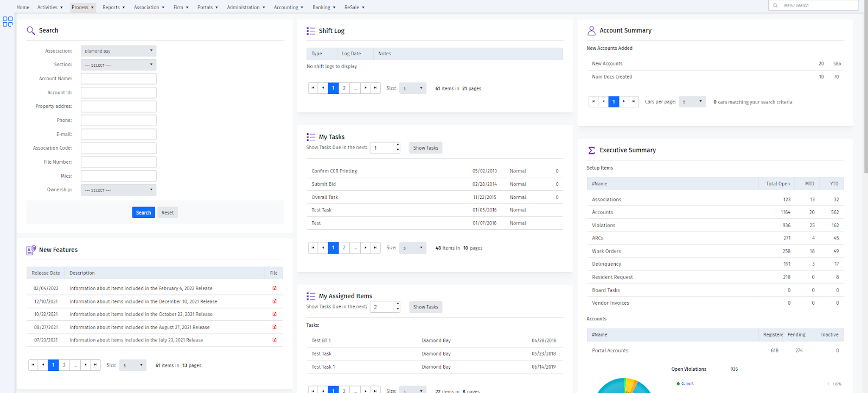Go to previous page of Shift Log
The image size is (868, 393).
323,88
